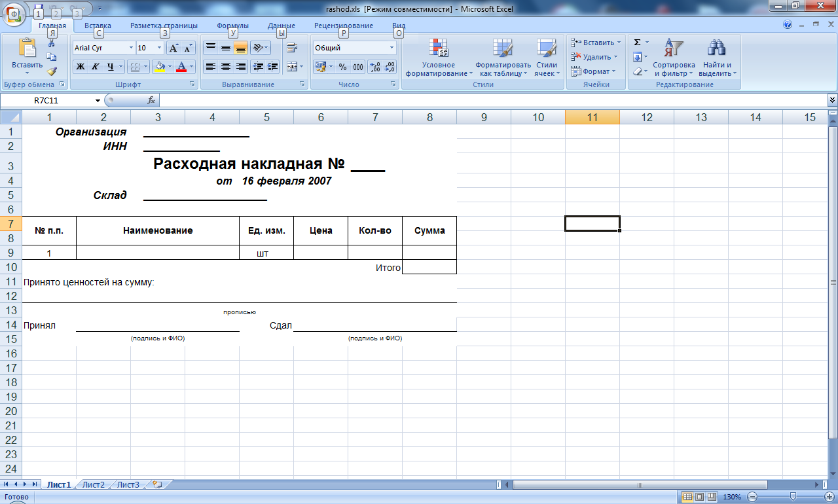Open the Name Box dropdown arrow
The height and width of the screenshot is (504, 838).
(x=98, y=100)
